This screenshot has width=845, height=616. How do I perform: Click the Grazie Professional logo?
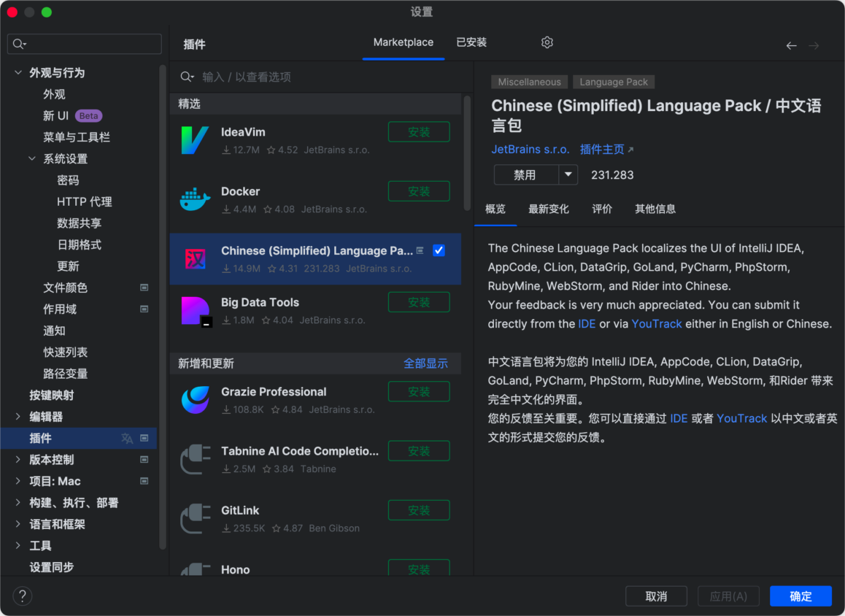(x=195, y=400)
